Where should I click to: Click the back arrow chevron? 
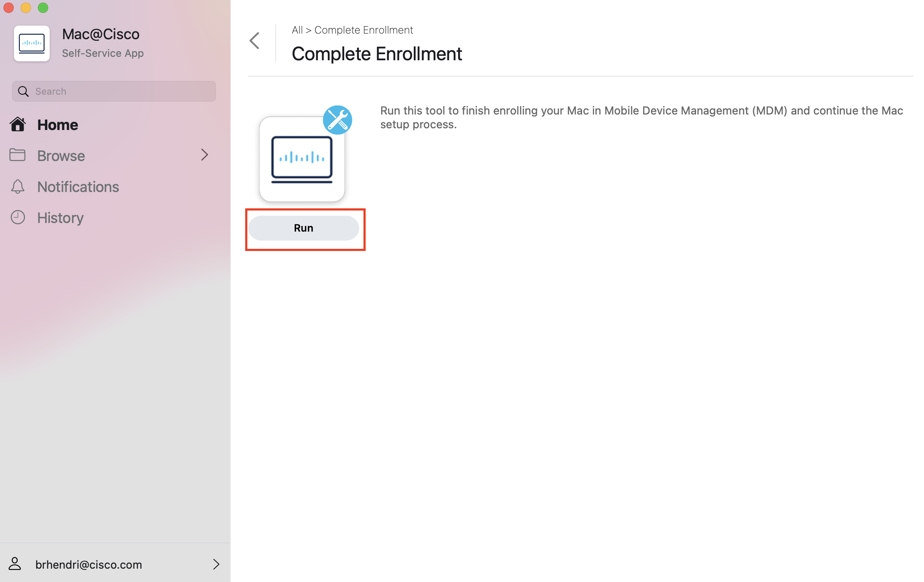pos(255,41)
